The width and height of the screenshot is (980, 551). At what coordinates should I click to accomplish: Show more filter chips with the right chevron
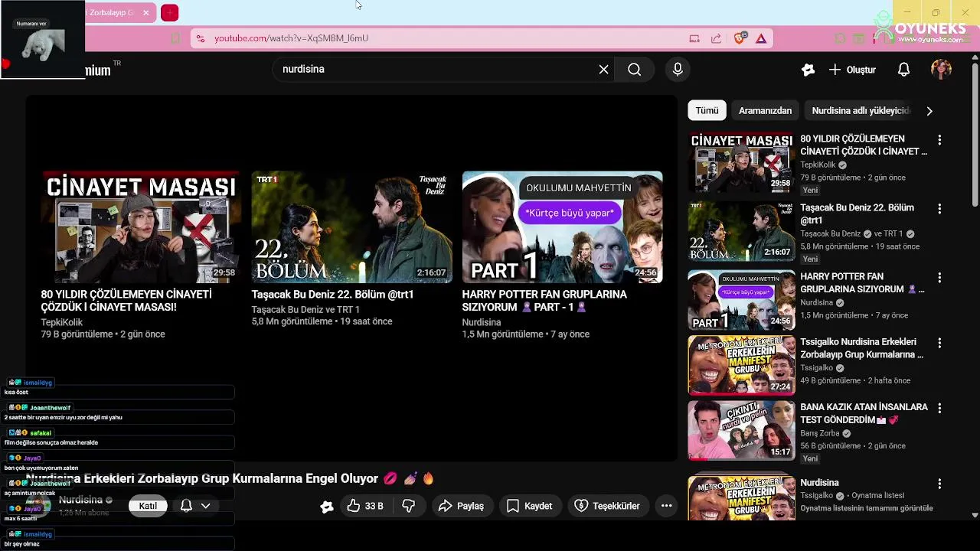(929, 111)
